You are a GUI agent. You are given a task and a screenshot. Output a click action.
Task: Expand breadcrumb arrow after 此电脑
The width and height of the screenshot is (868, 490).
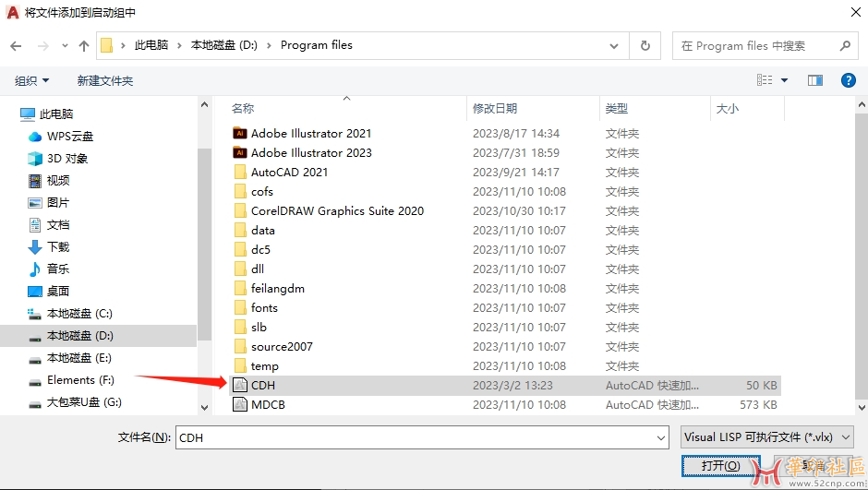[x=179, y=45]
